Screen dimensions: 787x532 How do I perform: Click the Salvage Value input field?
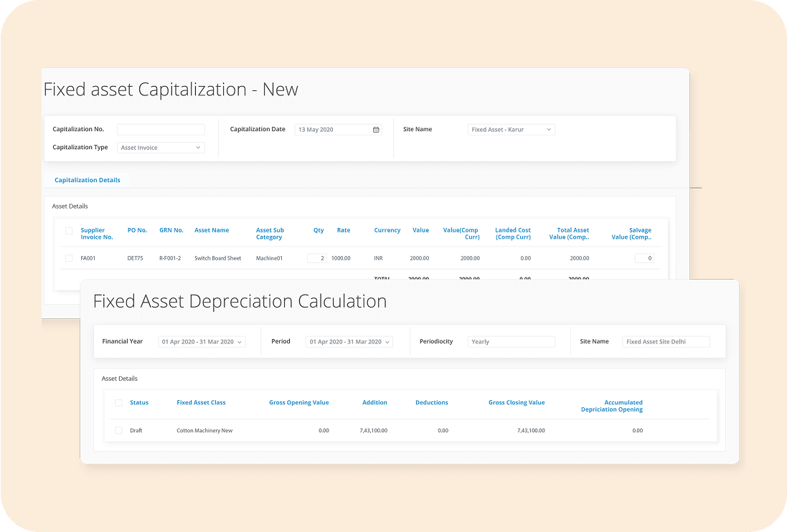coord(644,258)
